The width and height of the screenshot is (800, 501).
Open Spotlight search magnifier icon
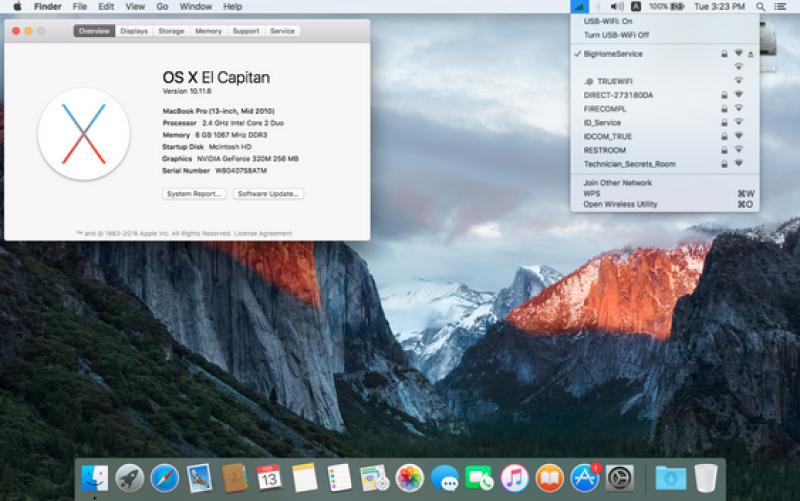(760, 7)
